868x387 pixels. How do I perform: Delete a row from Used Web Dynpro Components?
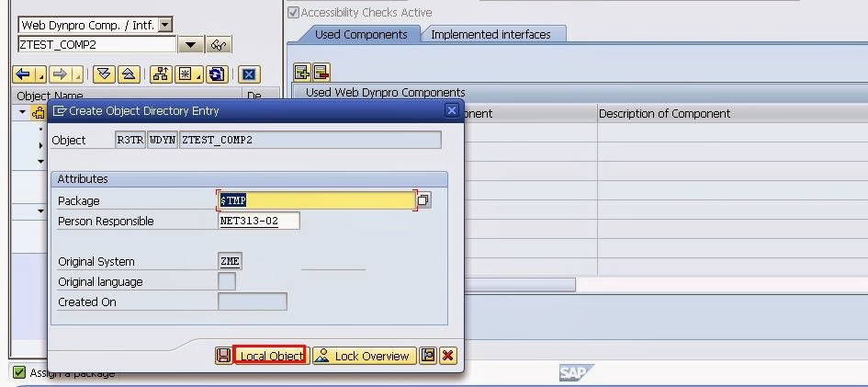pos(321,72)
